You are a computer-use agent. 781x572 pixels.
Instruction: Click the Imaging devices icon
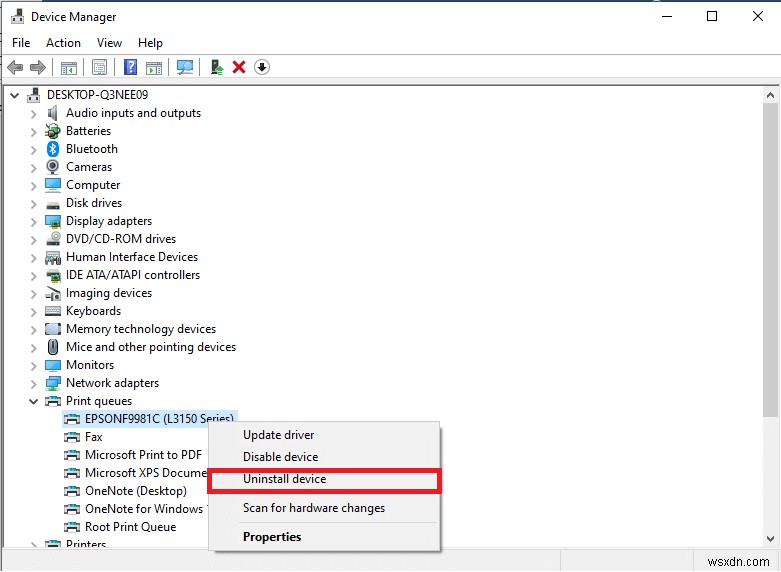[x=53, y=293]
